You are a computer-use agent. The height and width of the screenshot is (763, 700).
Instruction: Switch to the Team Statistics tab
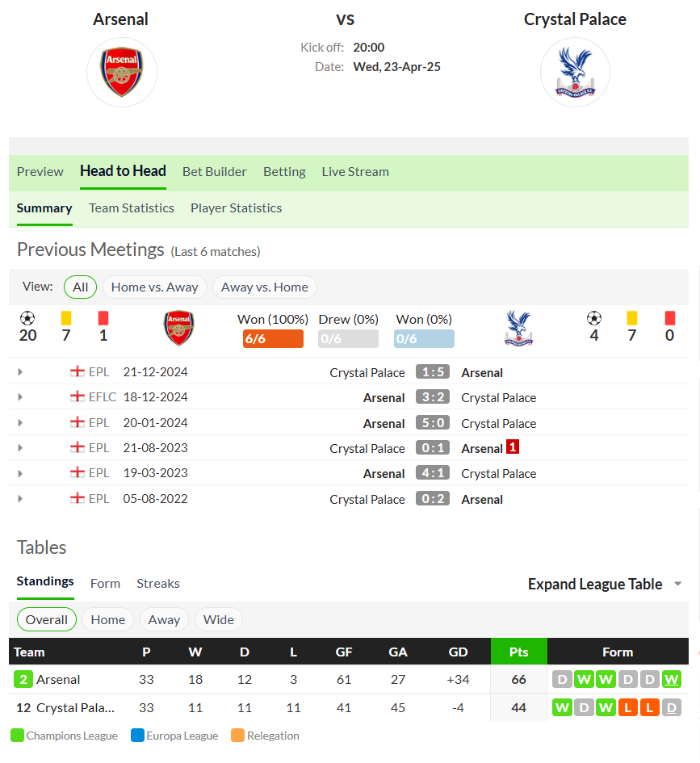(x=132, y=208)
